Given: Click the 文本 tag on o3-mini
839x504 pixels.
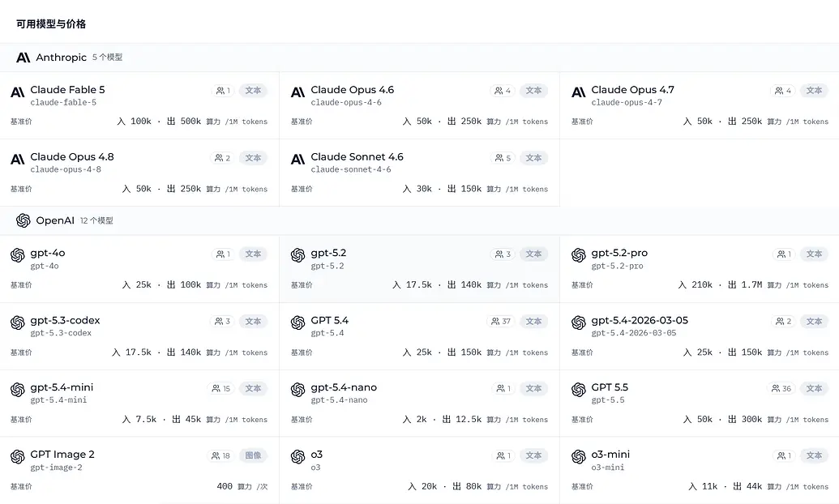Looking at the screenshot, I should 814,456.
